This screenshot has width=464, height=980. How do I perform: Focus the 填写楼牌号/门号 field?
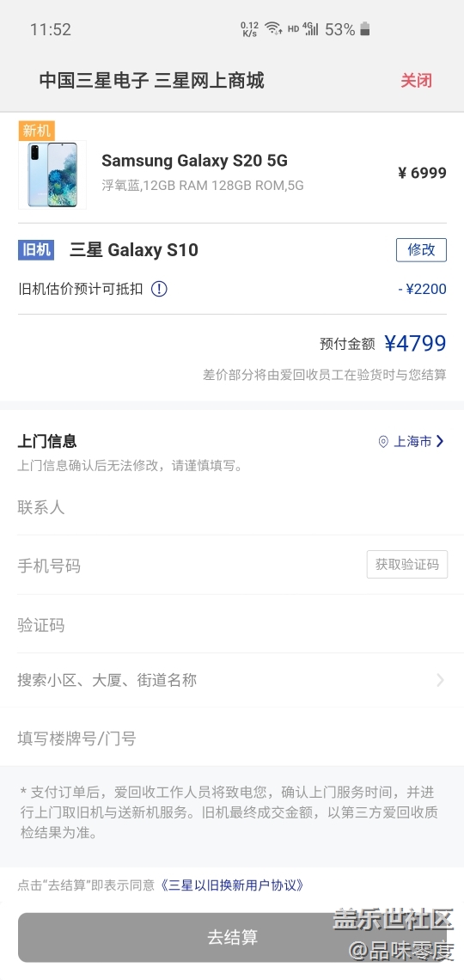click(232, 738)
